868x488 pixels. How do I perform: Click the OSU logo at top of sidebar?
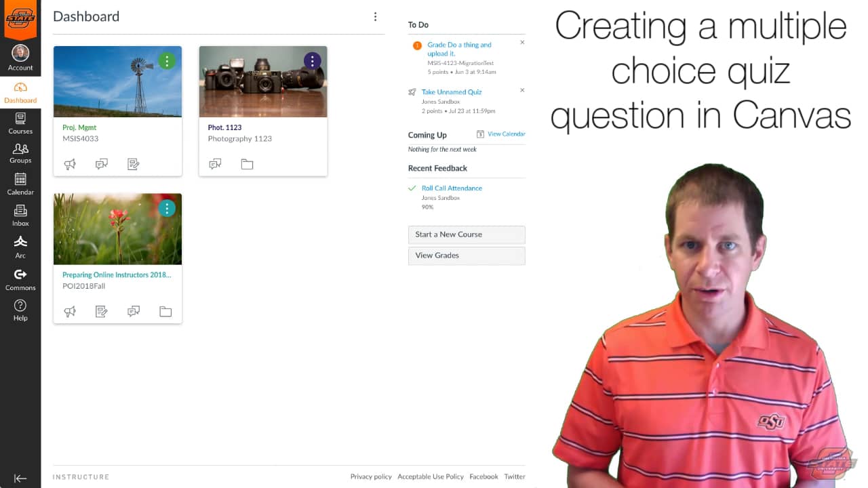point(20,18)
